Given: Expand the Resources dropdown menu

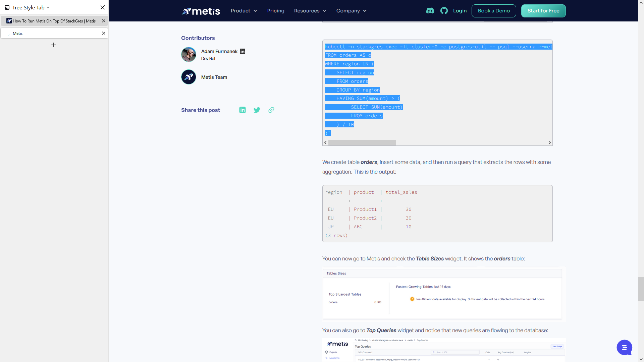Looking at the screenshot, I should coord(310,11).
